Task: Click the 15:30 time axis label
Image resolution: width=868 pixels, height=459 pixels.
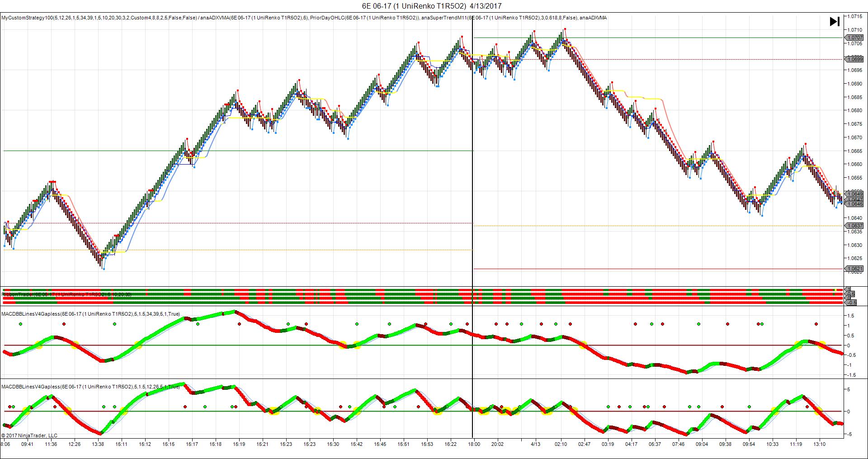Action: [x=333, y=444]
